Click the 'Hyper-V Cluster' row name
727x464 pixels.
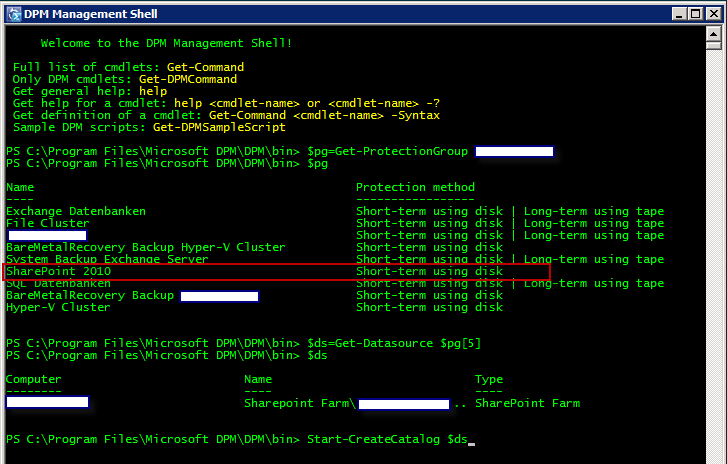58,307
